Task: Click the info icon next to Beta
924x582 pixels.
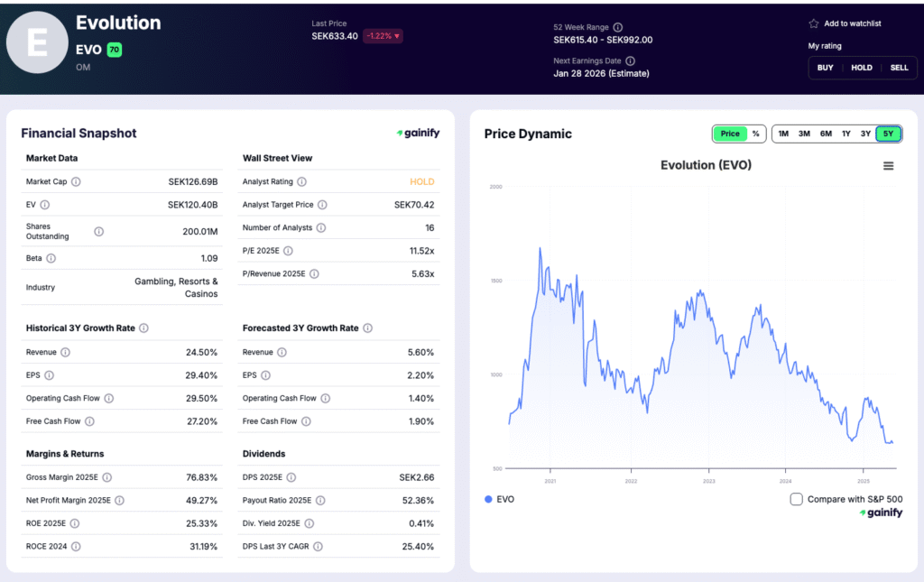Action: point(50,259)
